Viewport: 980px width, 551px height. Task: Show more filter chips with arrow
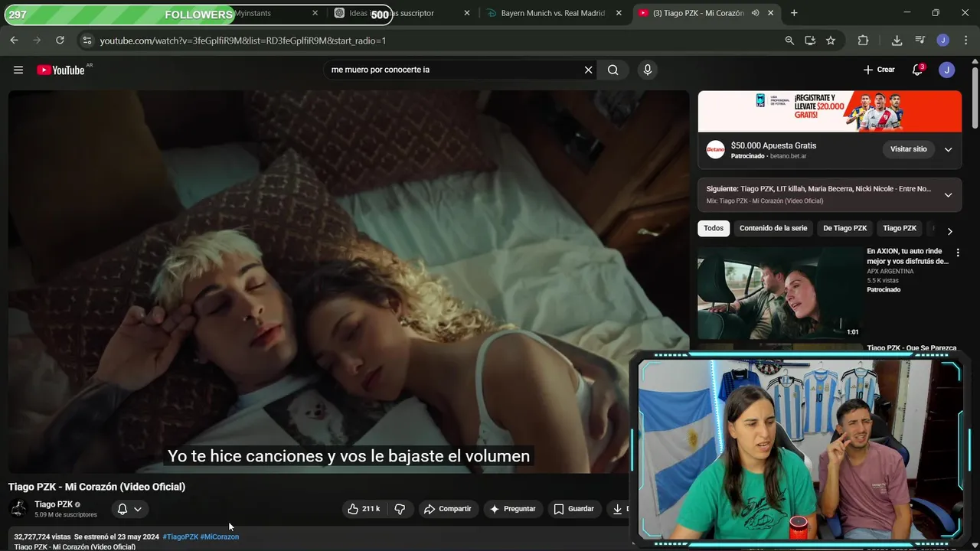pyautogui.click(x=949, y=231)
